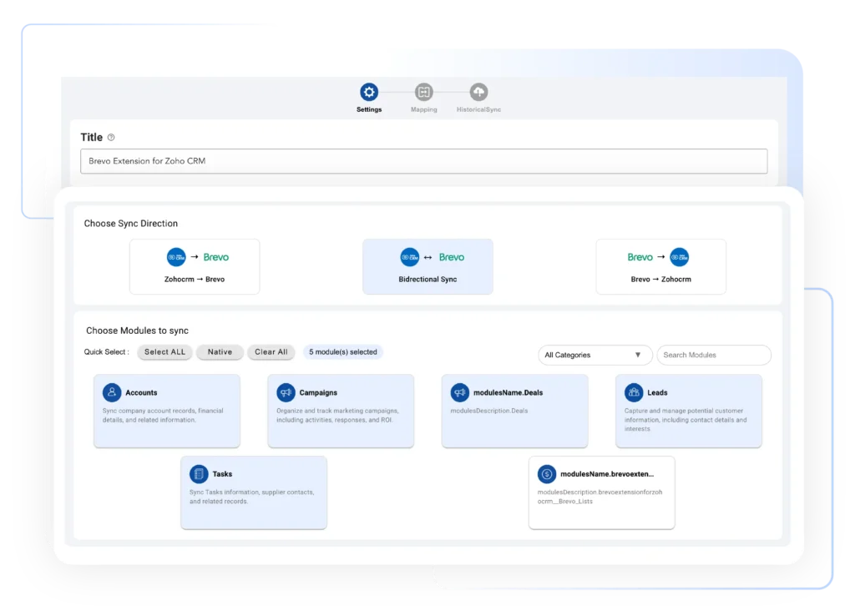Image resolution: width=855 pixels, height=616 pixels.
Task: Click the Accounts module icon
Action: (113, 392)
